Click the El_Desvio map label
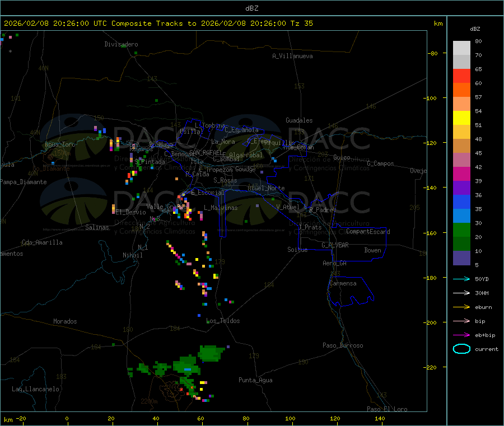This screenshot has height=426, width=504. 130,212
